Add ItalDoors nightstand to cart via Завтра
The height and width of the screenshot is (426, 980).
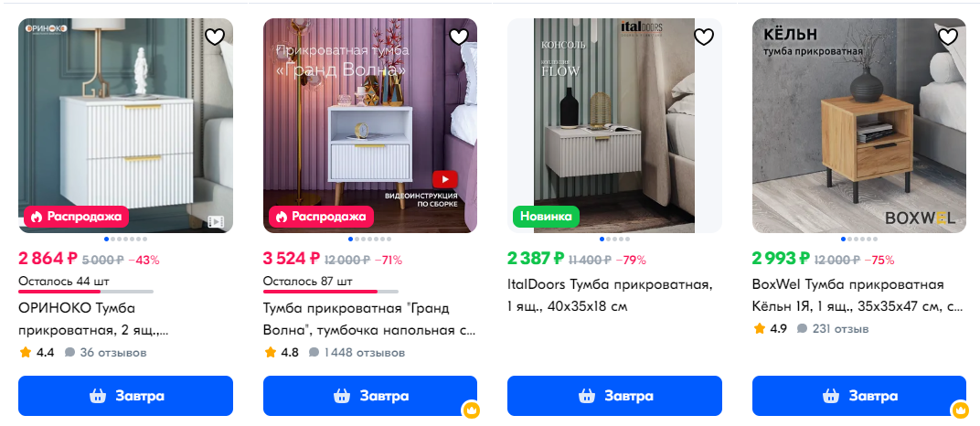tap(614, 396)
